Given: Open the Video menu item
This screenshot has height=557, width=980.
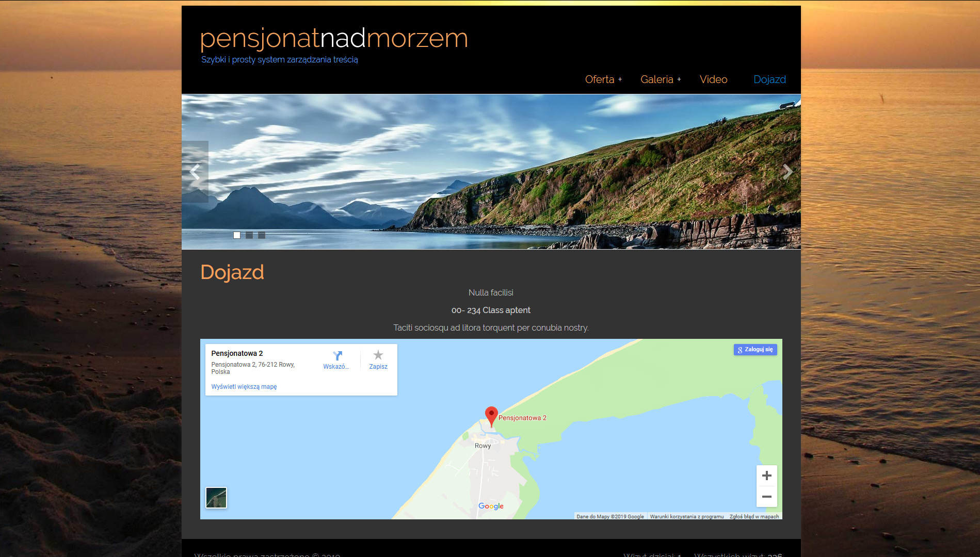Looking at the screenshot, I should [x=713, y=79].
